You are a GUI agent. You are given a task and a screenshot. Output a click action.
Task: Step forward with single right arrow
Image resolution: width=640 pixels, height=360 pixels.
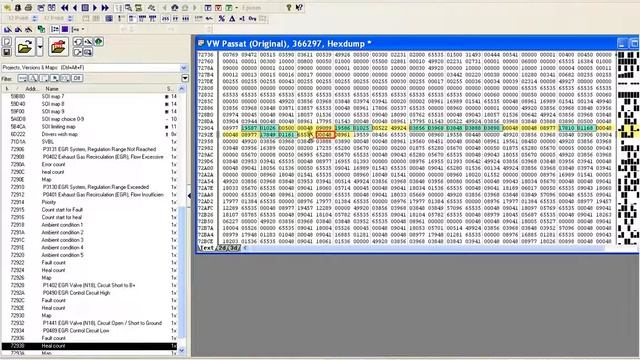coord(95,7)
